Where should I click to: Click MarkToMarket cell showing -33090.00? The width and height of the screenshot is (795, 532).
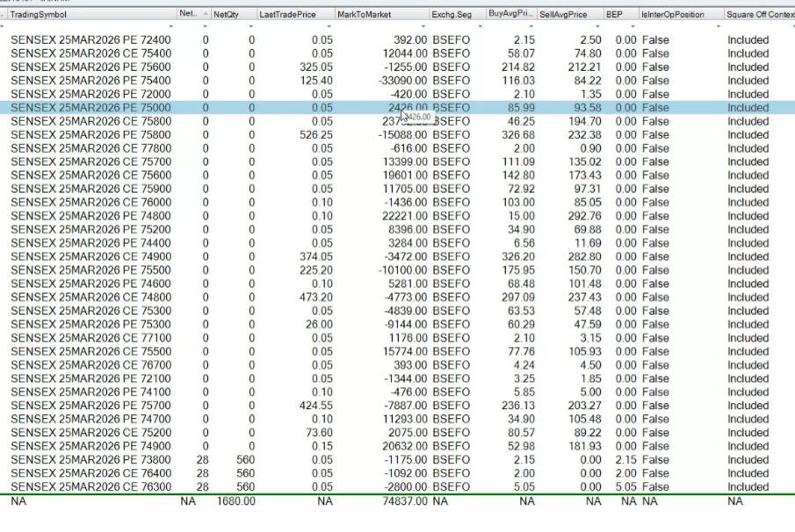coord(402,81)
